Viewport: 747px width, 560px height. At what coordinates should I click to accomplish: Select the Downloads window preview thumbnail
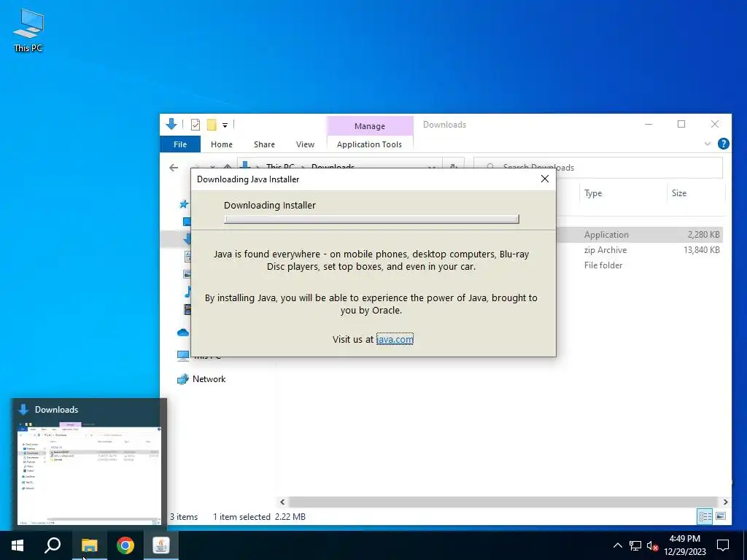coord(89,475)
